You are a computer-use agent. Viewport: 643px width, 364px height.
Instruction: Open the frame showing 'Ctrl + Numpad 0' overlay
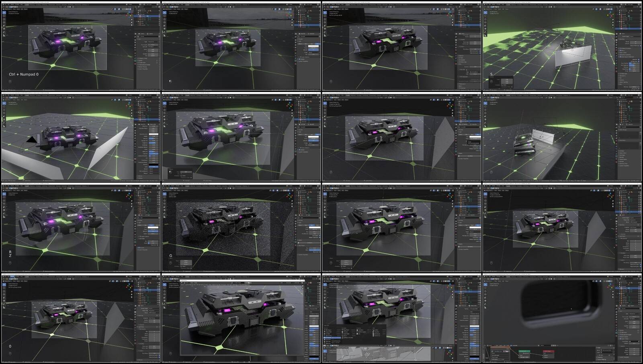pyautogui.click(x=80, y=46)
